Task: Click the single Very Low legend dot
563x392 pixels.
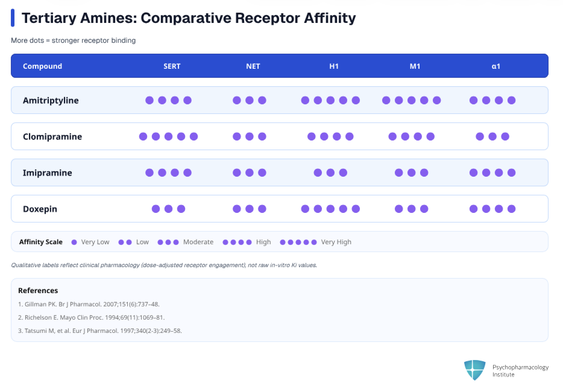Action: pos(74,242)
